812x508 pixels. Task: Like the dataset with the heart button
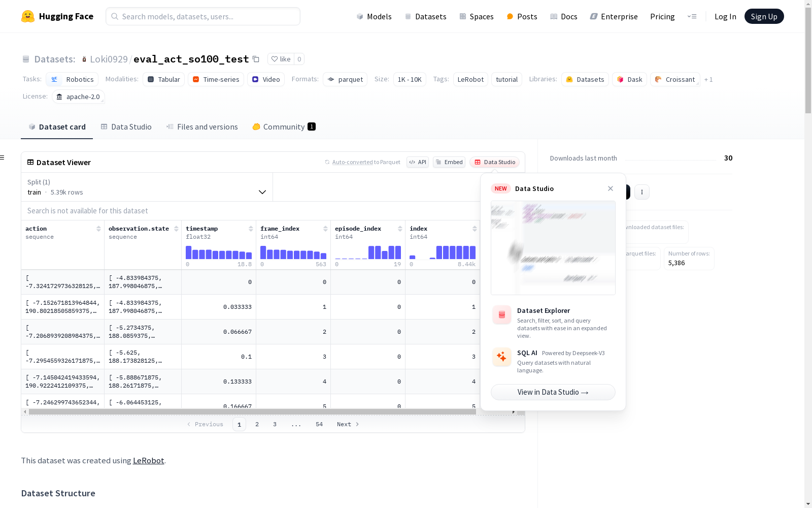tap(281, 59)
